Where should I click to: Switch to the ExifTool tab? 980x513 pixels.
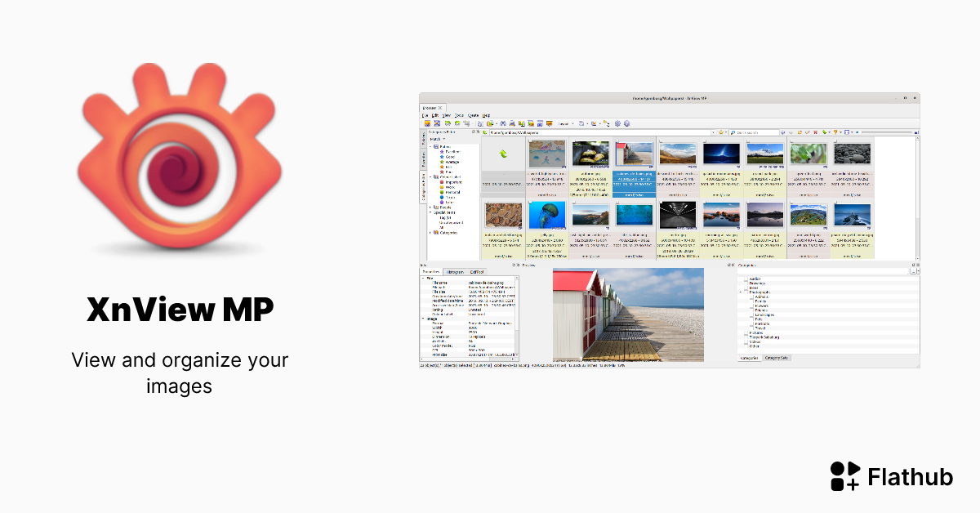[x=477, y=272]
